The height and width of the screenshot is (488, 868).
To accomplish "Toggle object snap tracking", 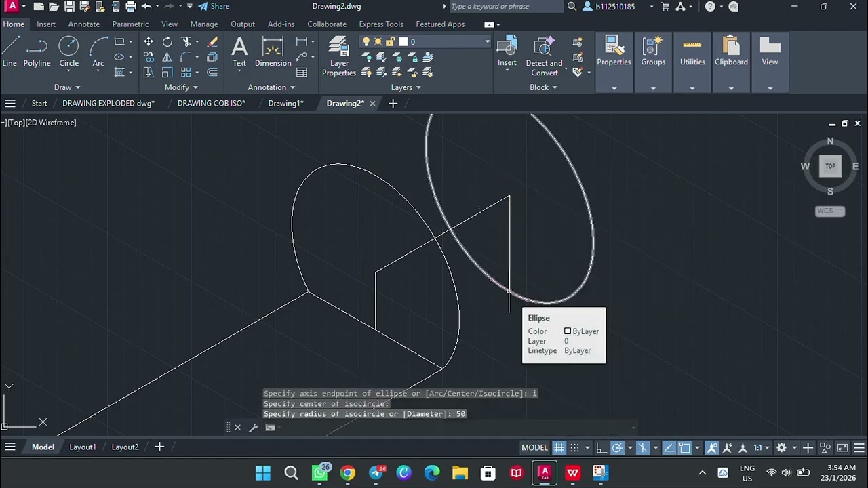I will tap(669, 447).
